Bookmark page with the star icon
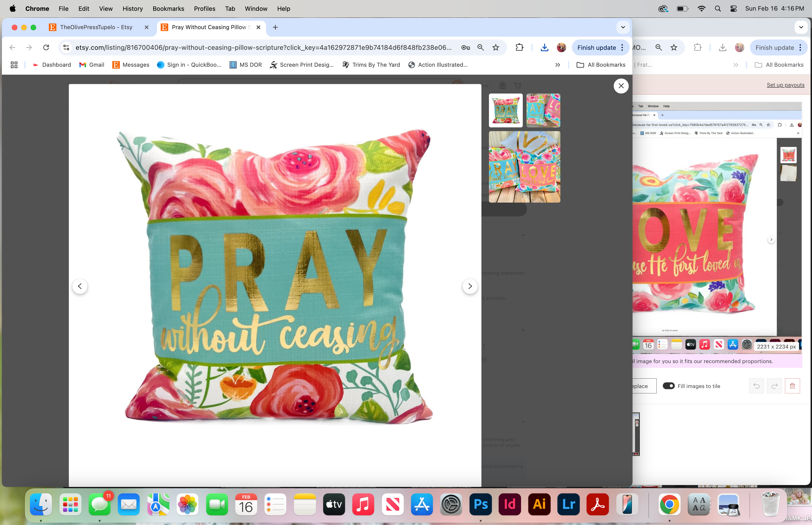Viewport: 812px width, 525px height. tap(496, 47)
